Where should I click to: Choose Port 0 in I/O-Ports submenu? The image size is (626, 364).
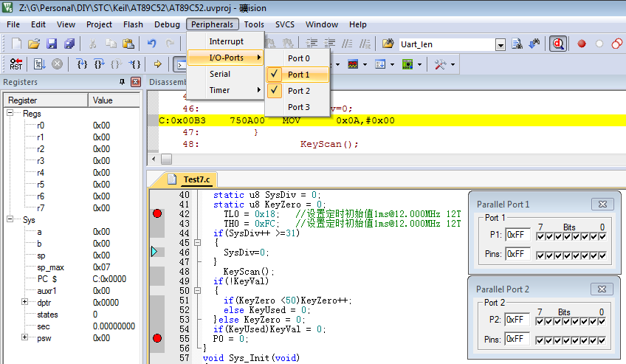tap(297, 58)
